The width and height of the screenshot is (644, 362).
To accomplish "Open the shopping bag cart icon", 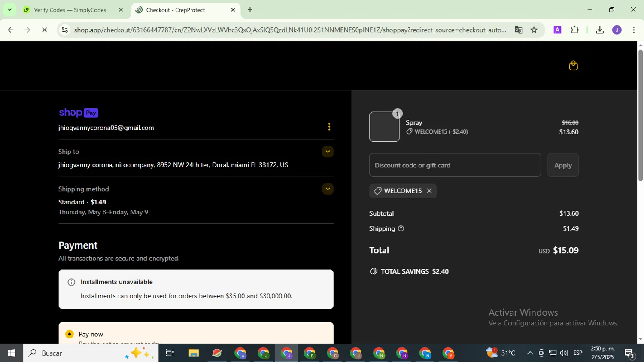I will (573, 65).
